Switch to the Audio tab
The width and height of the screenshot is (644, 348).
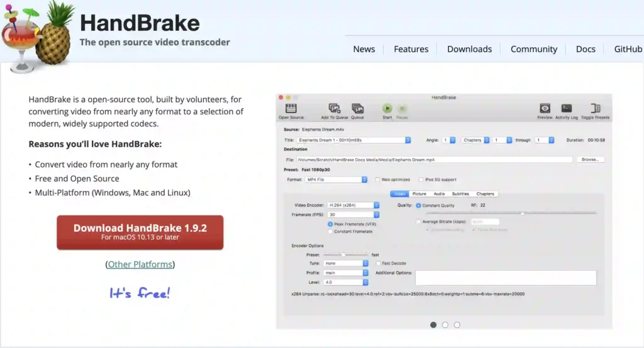[x=439, y=193]
